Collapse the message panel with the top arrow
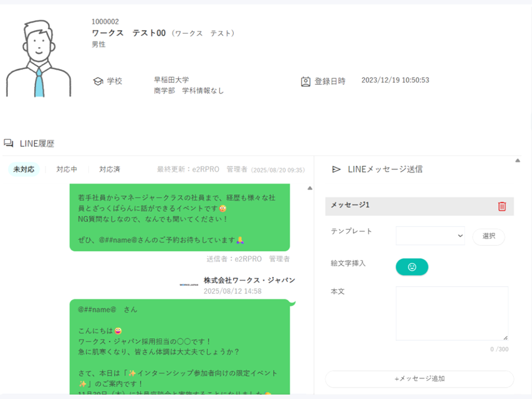Screen dimensions: 532x399 pyautogui.click(x=516, y=161)
